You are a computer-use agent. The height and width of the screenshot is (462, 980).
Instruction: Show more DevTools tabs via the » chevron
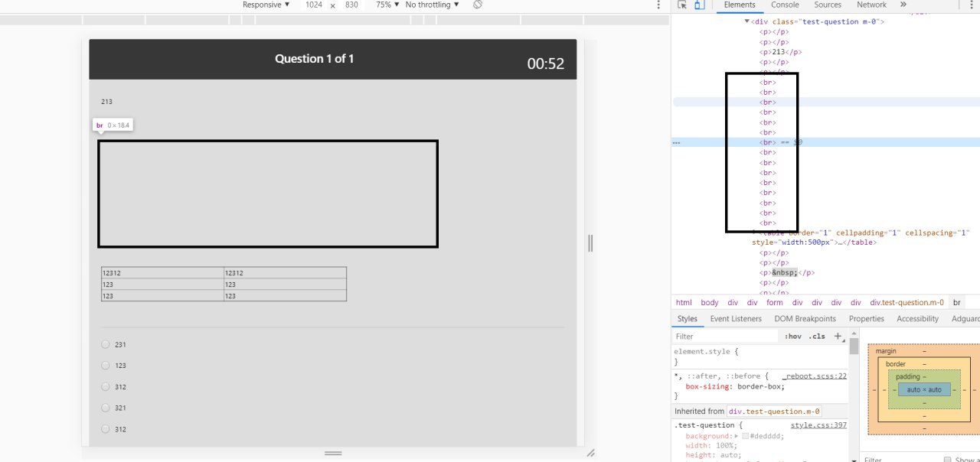coord(903,5)
